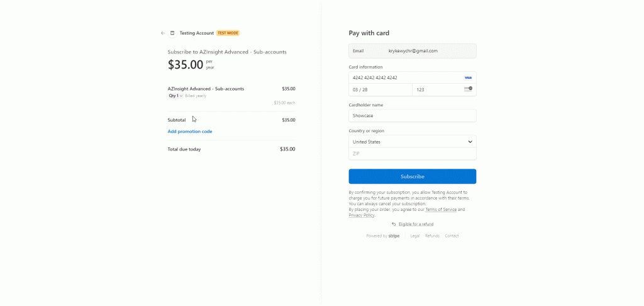
Task: Click the Subscribe button
Action: pos(413,176)
